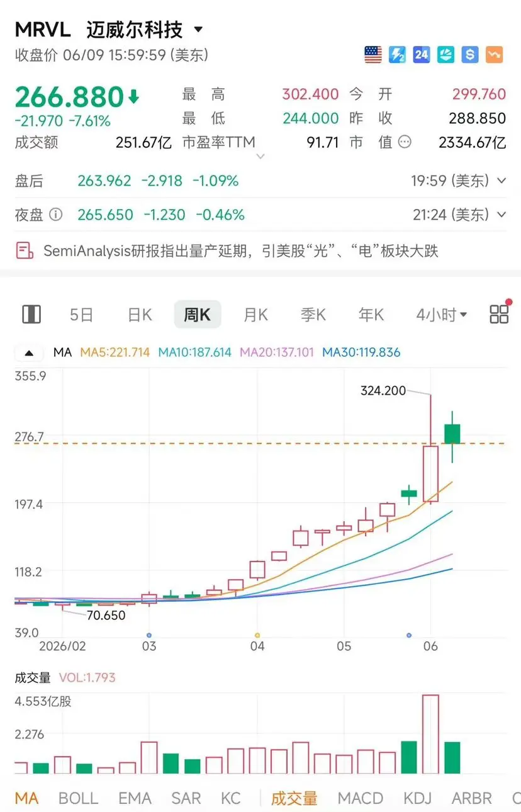Switch to the 日K chart tab
The image size is (521, 812).
tap(140, 315)
